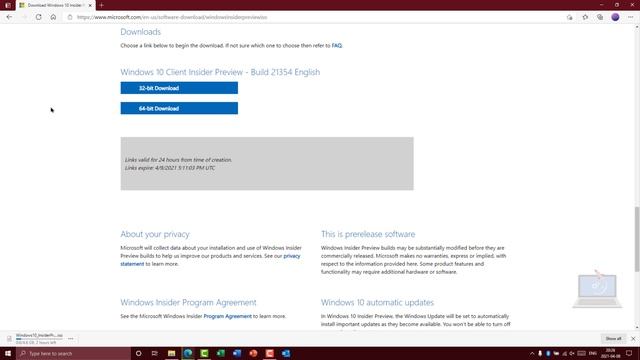Image resolution: width=640 pixels, height=360 pixels.
Task: Open Cortana circle icon on taskbar
Action: click(x=138, y=353)
